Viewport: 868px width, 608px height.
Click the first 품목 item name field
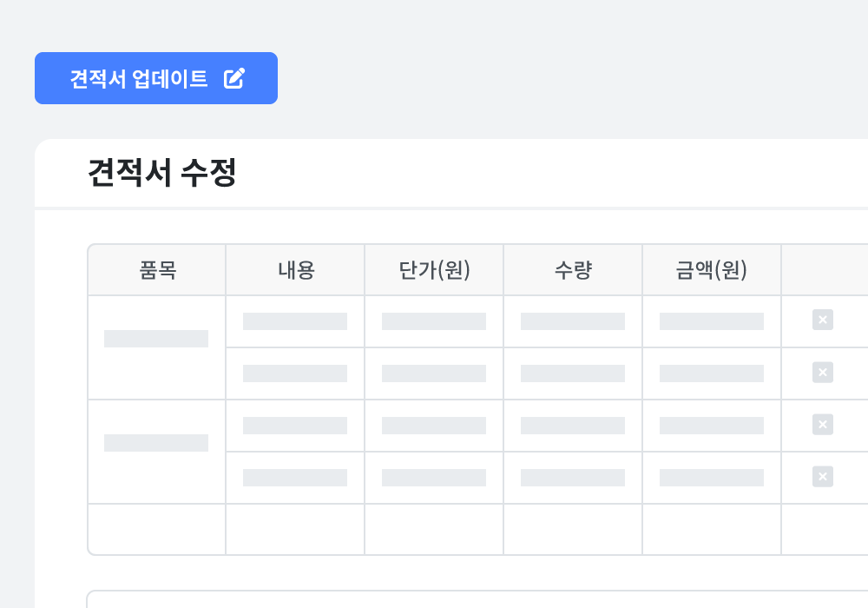156,339
